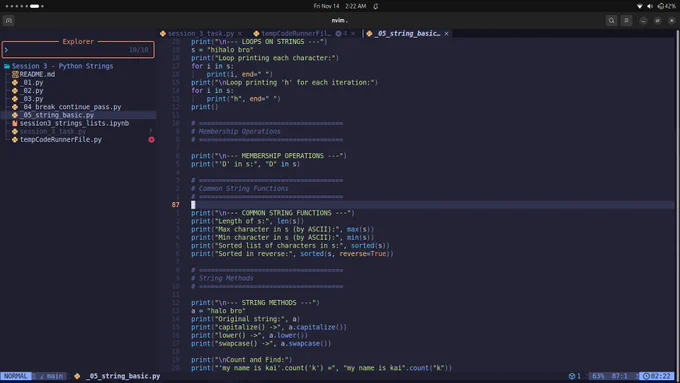The image size is (680, 383).
Task: Select _05_string_basic.py in explorer
Action: 57,115
